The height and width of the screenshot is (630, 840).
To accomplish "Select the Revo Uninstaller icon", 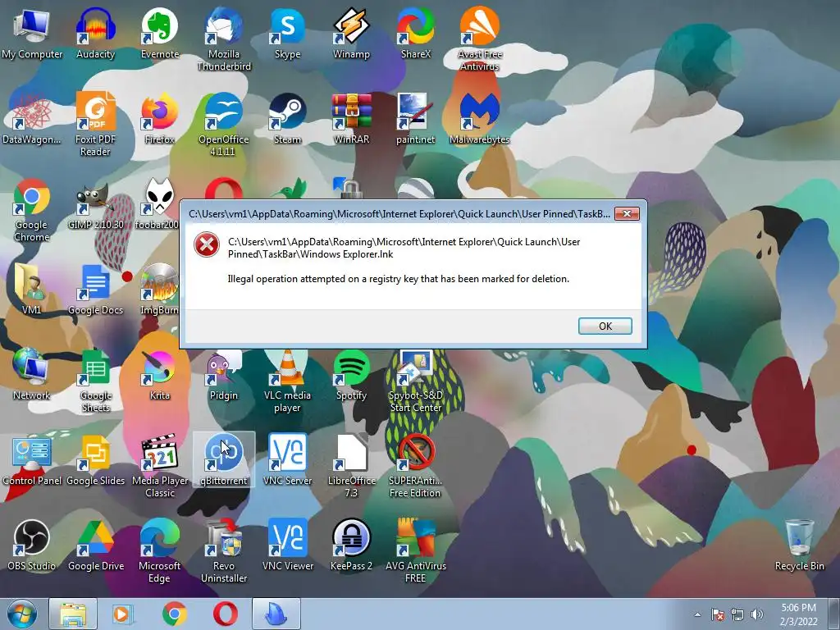I will click(224, 550).
